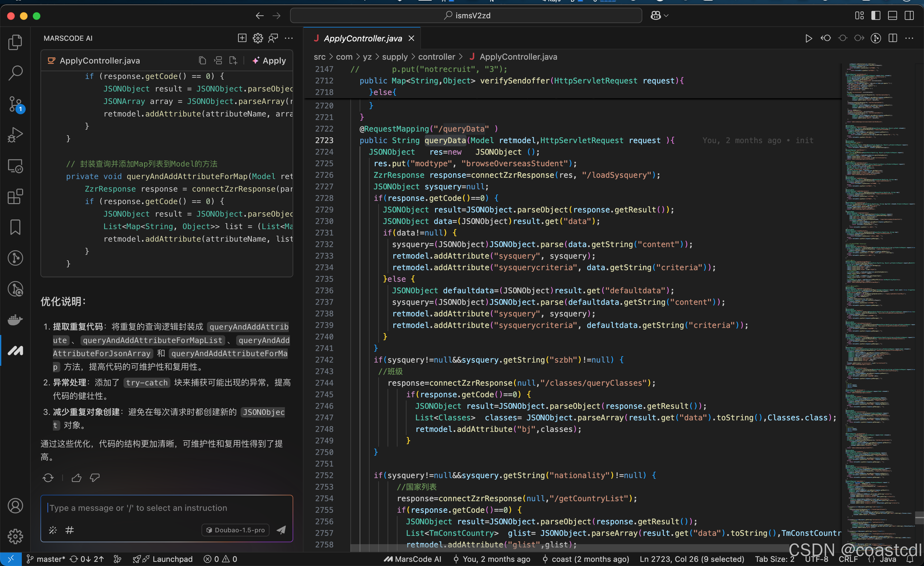
Task: Insert code snippet at cursor
Action: click(x=218, y=60)
